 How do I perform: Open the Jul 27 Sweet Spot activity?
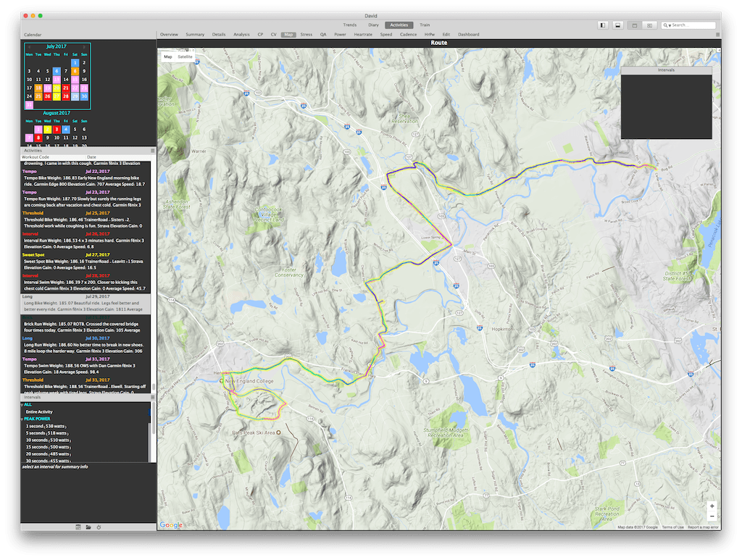pos(86,261)
